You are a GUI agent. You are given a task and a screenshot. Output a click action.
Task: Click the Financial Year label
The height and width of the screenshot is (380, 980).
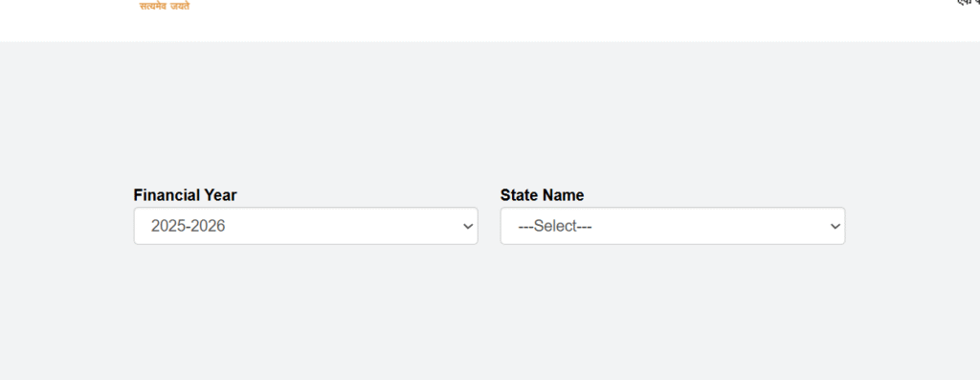click(185, 195)
